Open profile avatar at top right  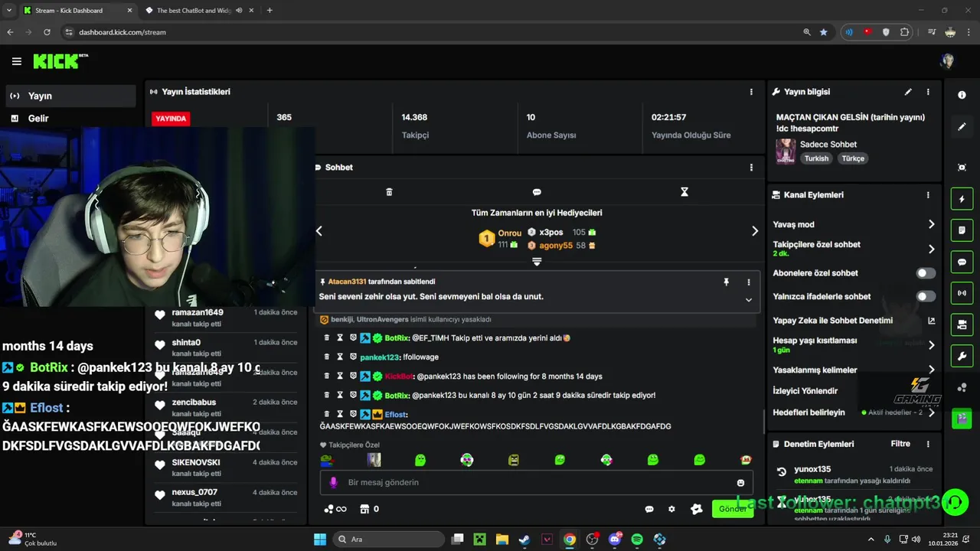(x=947, y=61)
